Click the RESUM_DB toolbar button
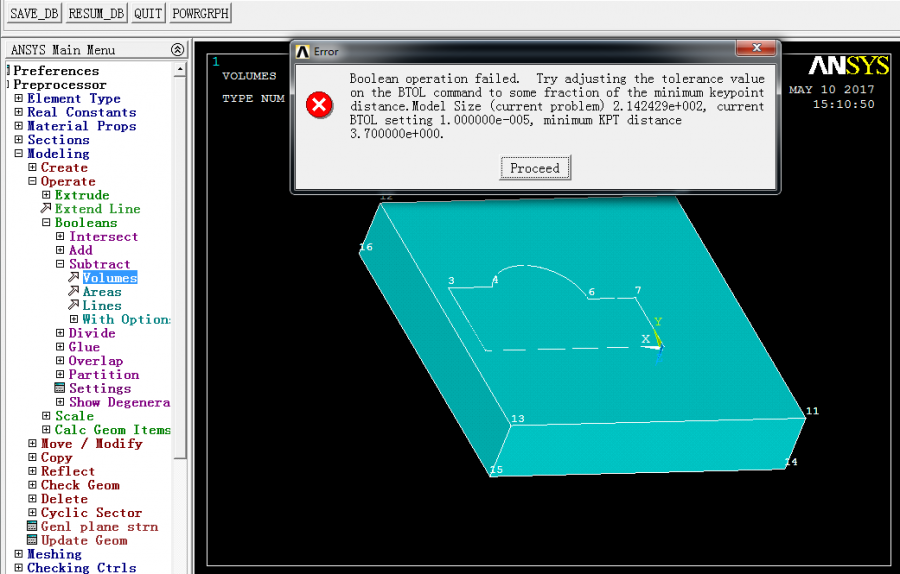The image size is (900, 574). [x=96, y=13]
